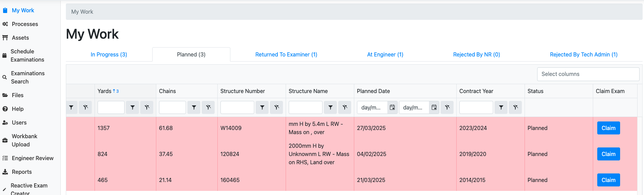Open the Rejected By Tech Admin (1) tab

[583, 54]
